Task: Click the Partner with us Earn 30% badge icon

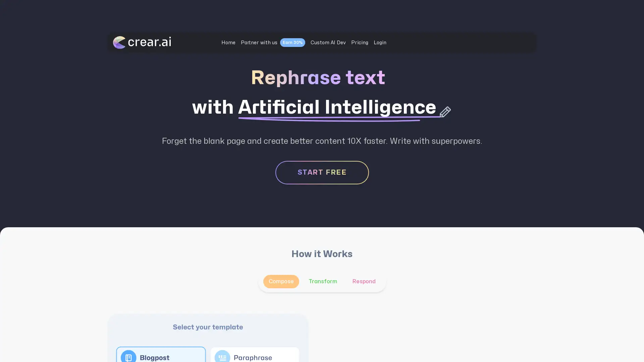Action: click(x=292, y=42)
